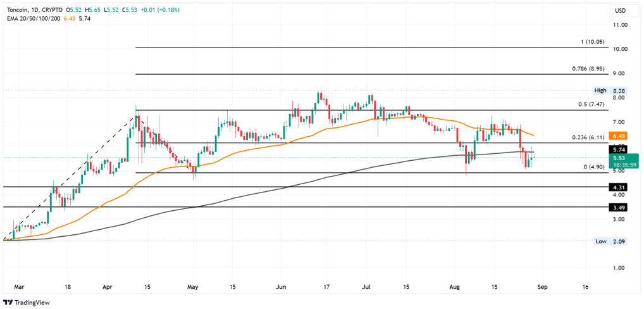The image size is (644, 309).
Task: Select the 4.31 horizontal level label
Action: 617,187
